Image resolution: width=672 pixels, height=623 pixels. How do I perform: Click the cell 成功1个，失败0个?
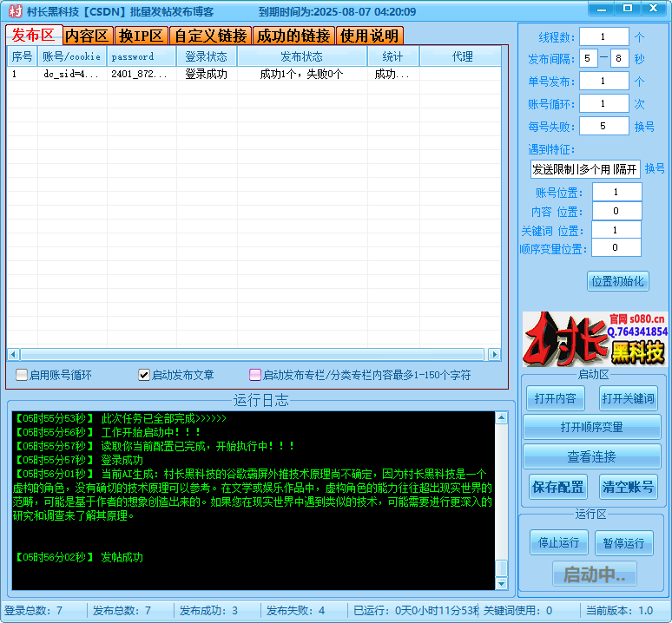pyautogui.click(x=302, y=74)
